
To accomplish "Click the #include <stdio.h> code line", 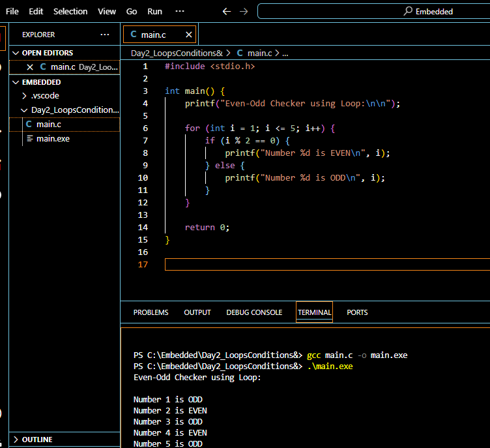I will 210,67.
